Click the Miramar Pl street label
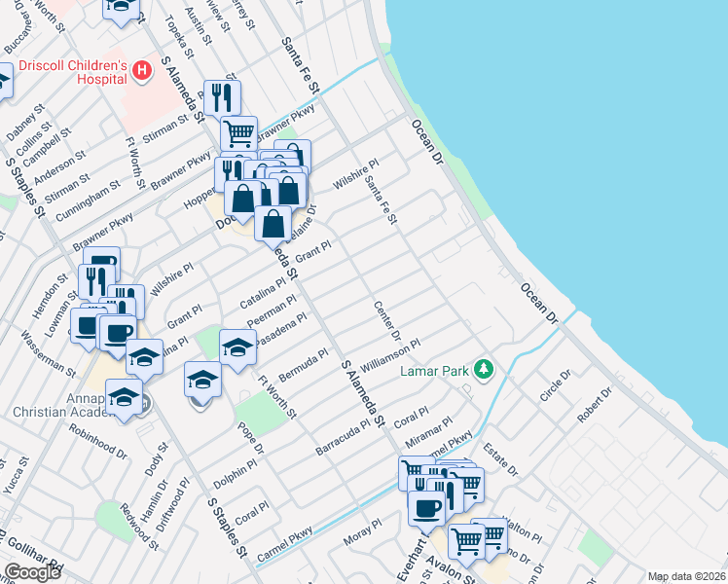This screenshot has height=584, width=728. point(428,433)
